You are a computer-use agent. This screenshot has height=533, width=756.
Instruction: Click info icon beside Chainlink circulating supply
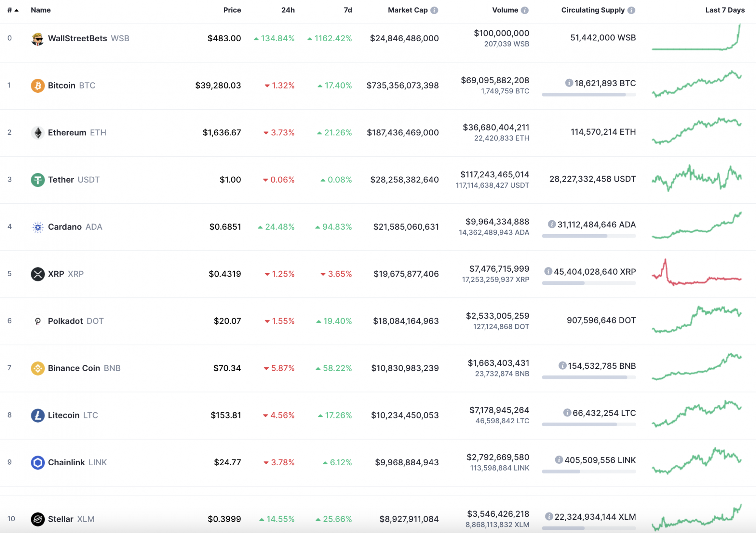coord(559,460)
